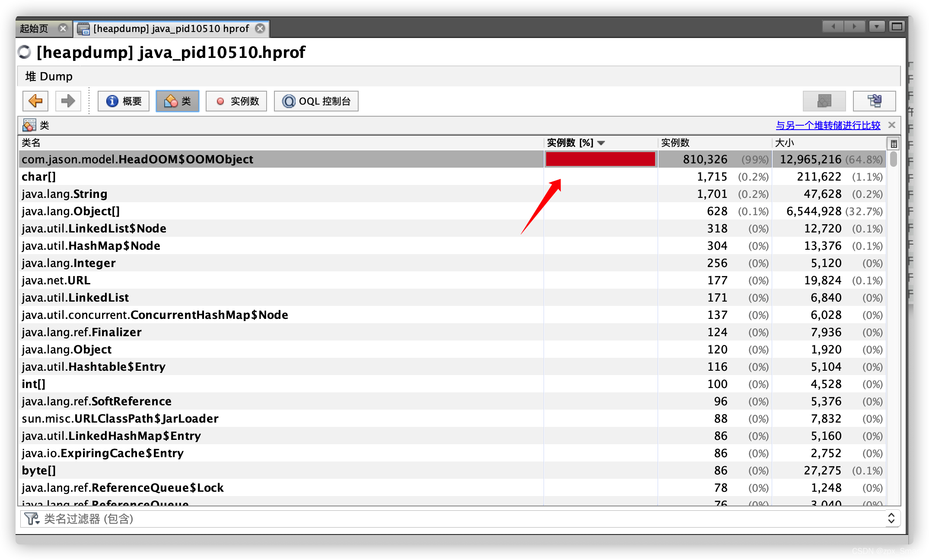Click the heapdump file icon in the tab

(x=83, y=29)
